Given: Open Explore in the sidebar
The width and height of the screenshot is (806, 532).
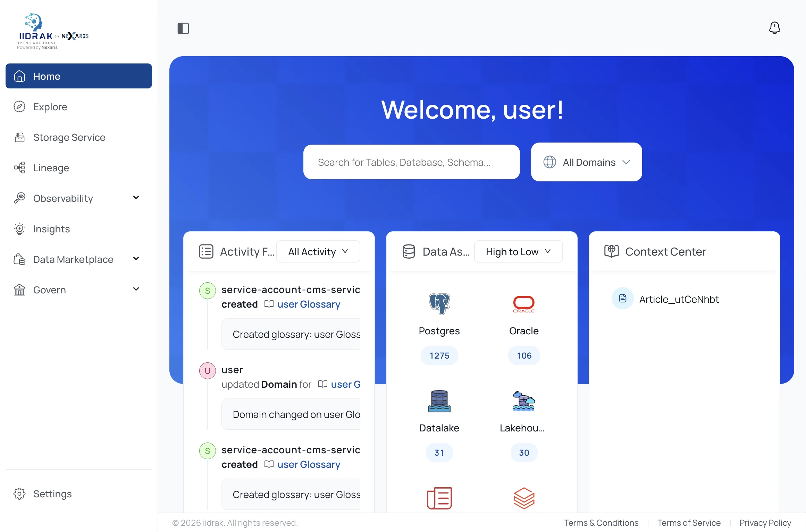Looking at the screenshot, I should tap(79, 106).
